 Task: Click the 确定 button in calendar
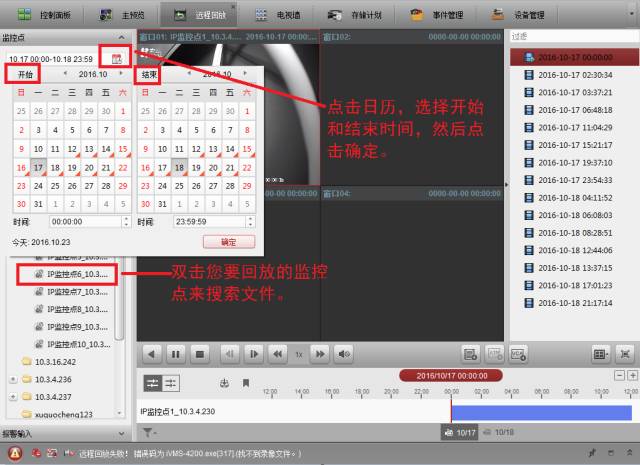click(228, 242)
